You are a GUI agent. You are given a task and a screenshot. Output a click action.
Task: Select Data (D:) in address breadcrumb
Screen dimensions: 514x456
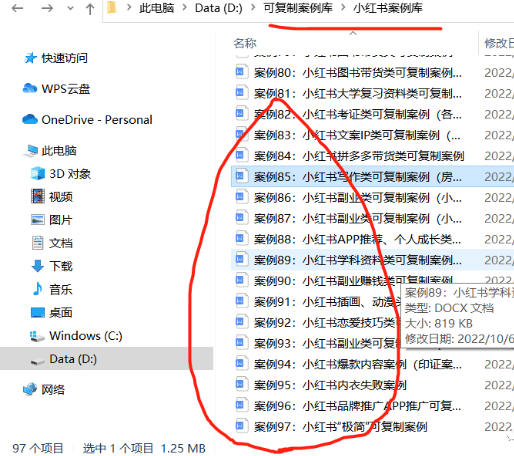click(219, 8)
